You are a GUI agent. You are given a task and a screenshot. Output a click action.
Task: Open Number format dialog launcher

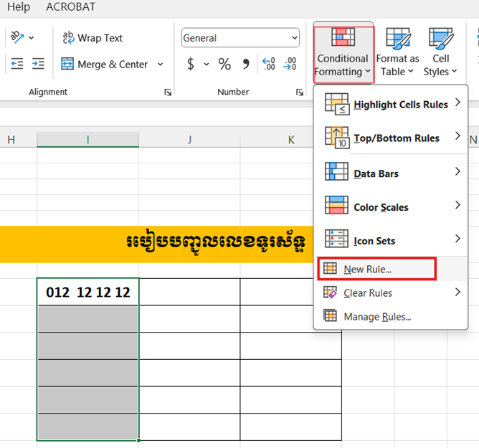(300, 92)
